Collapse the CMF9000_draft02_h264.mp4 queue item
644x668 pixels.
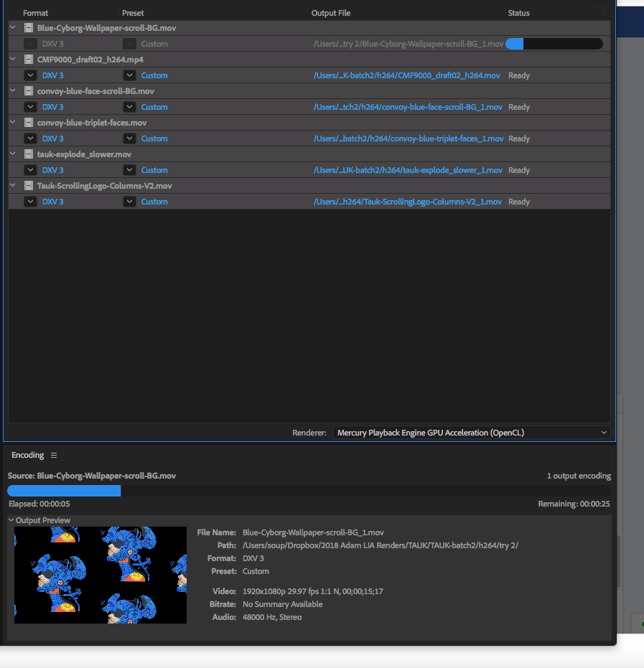click(13, 60)
